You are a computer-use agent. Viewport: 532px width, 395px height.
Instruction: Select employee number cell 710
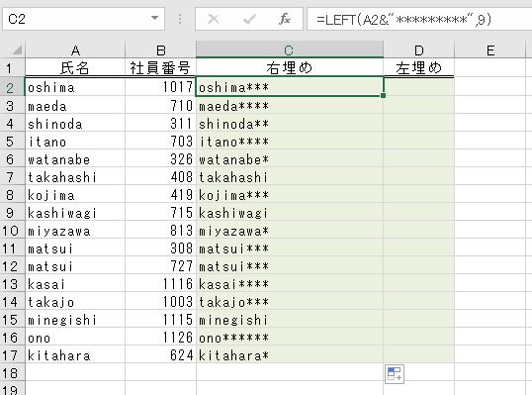tap(160, 106)
